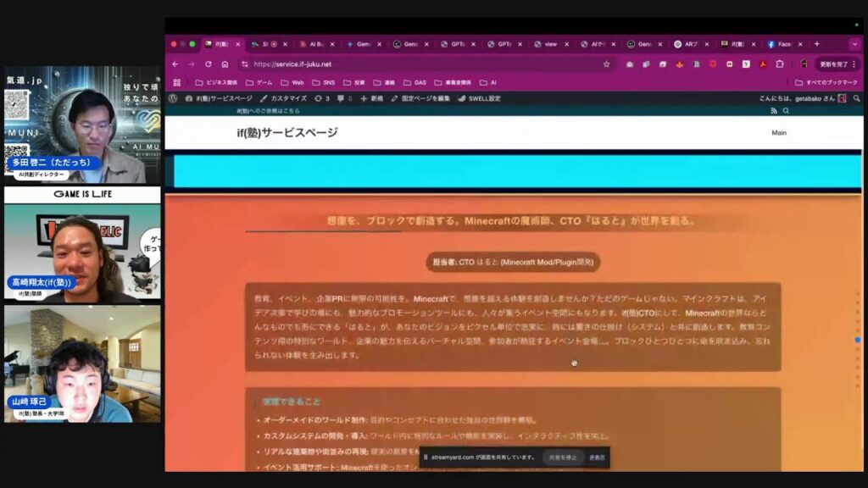
Task: Expand the GAS bookmark folder
Action: 415,83
